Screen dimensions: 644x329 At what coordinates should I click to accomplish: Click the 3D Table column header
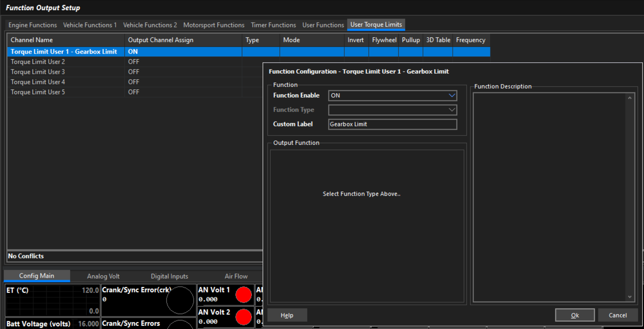coord(438,40)
